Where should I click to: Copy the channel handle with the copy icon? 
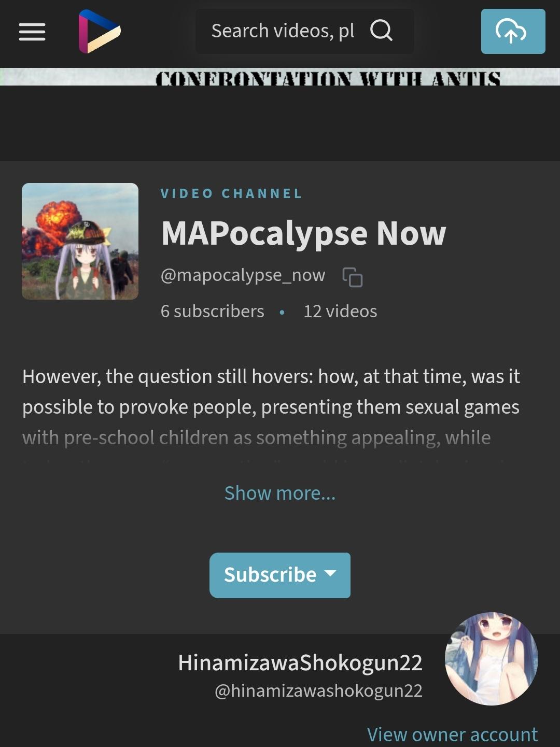[353, 277]
